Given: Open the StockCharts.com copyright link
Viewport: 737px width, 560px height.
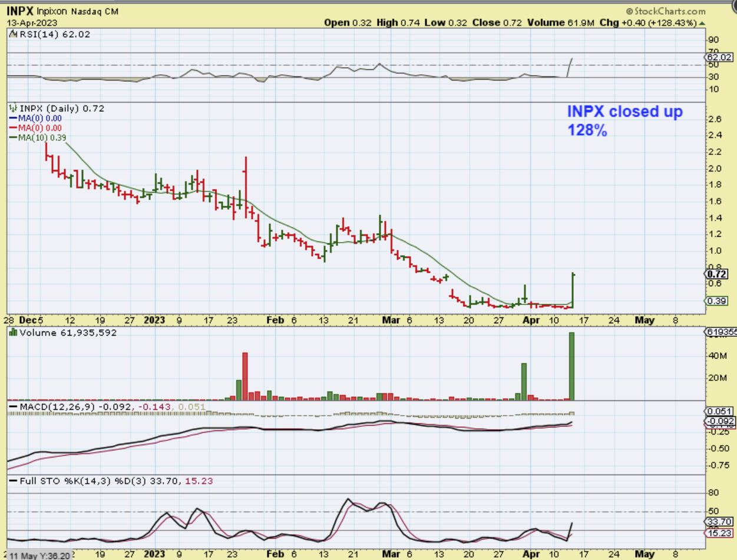Looking at the screenshot, I should pos(665,11).
